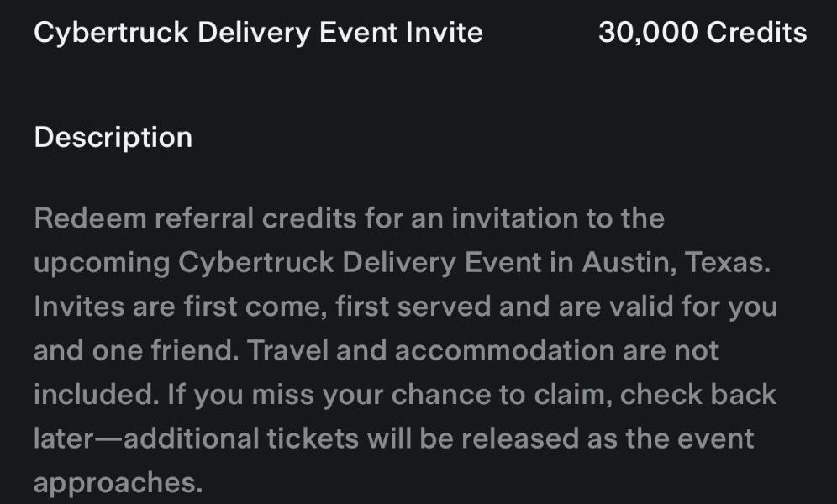Click the word upcoming in the description
This screenshot has width=837, height=504.
pyautogui.click(x=102, y=264)
